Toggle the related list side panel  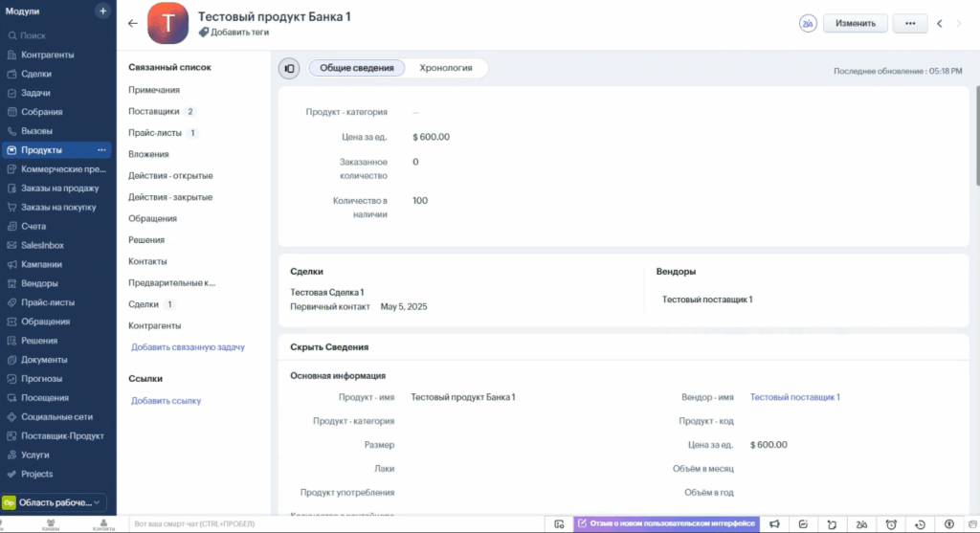[x=289, y=68]
